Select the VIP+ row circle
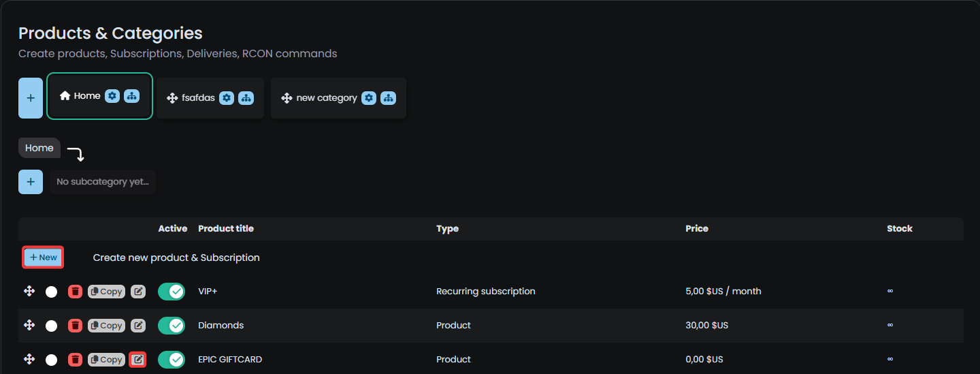980x374 pixels. tap(51, 292)
